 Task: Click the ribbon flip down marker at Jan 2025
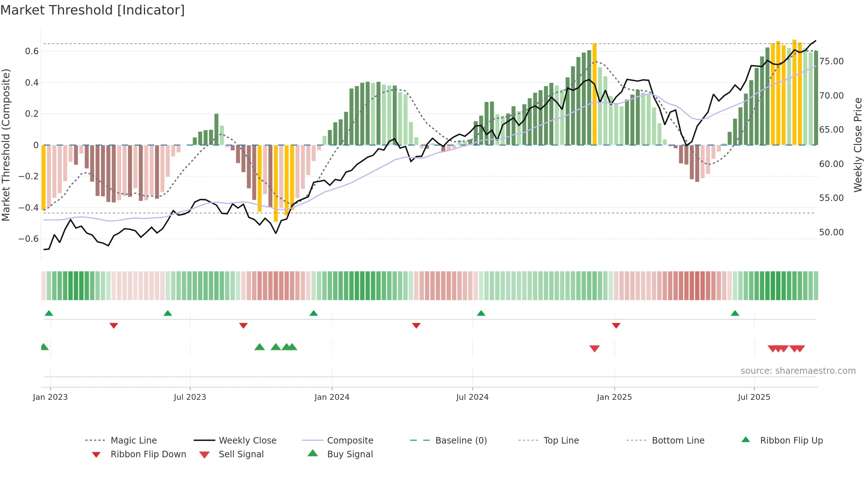pos(616,326)
